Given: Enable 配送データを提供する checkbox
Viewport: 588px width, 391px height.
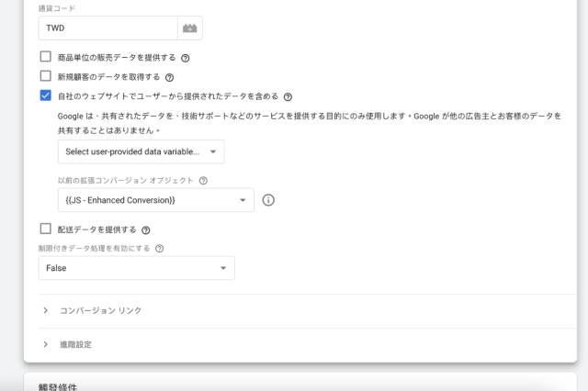Looking at the screenshot, I should pos(45,229).
